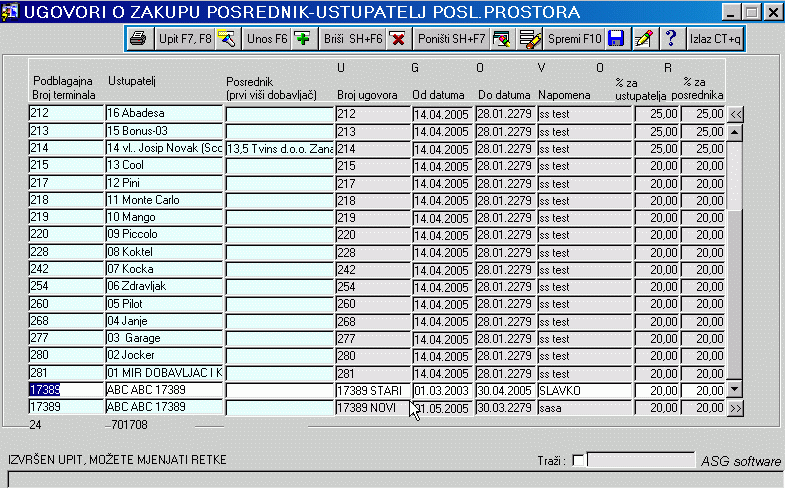Click Napomena cell SLAVKO
This screenshot has height=488, width=785.
point(585,390)
